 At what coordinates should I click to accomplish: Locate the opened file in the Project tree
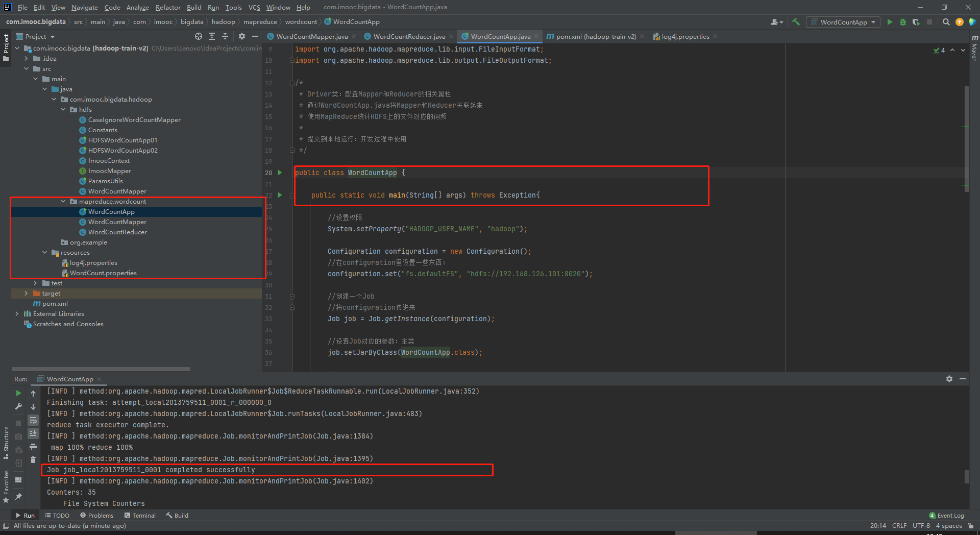click(x=198, y=36)
